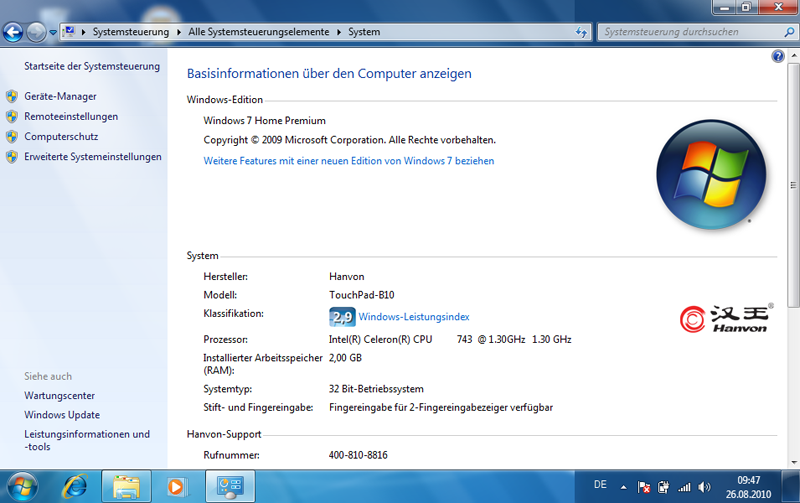This screenshot has width=800, height=503.
Task: Click the search magnifier icon
Action: (789, 32)
